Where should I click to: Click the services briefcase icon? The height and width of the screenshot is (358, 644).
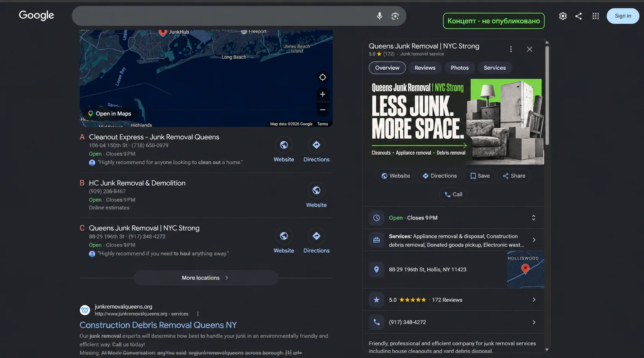(377, 240)
